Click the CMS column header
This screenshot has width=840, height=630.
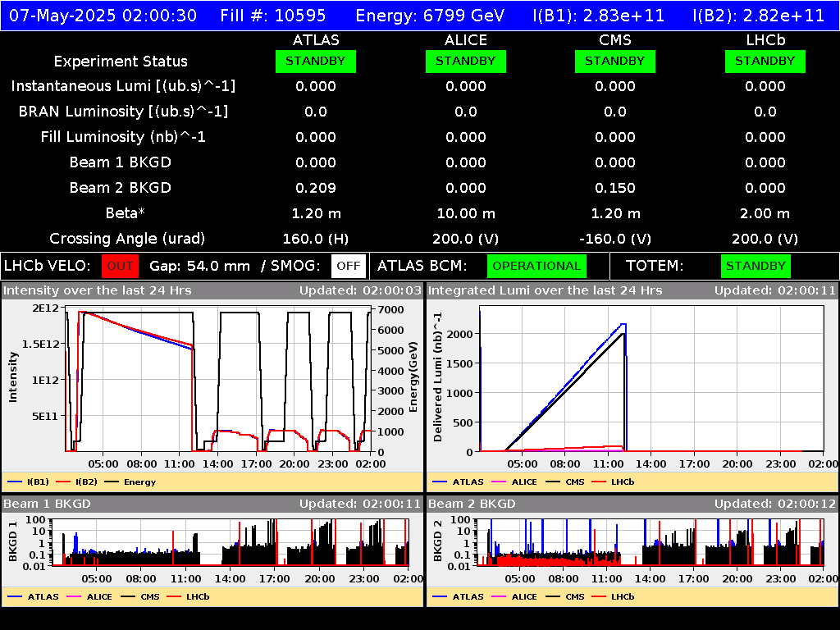pos(615,40)
